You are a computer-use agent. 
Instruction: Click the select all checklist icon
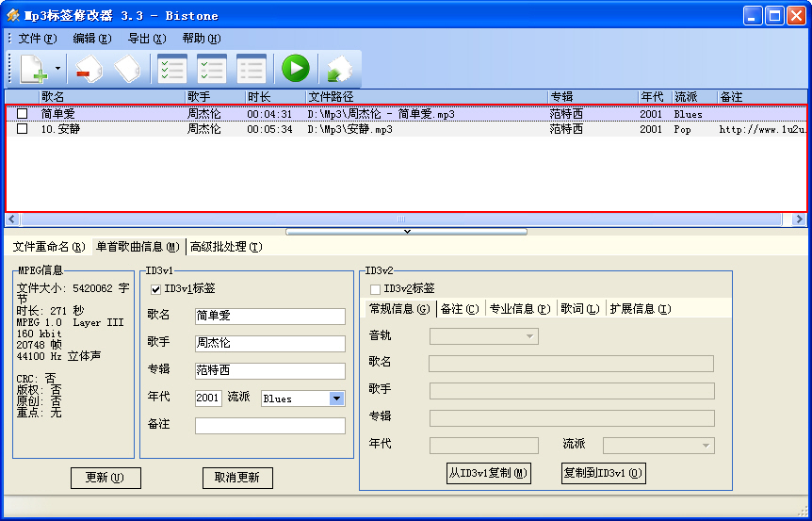[x=171, y=69]
